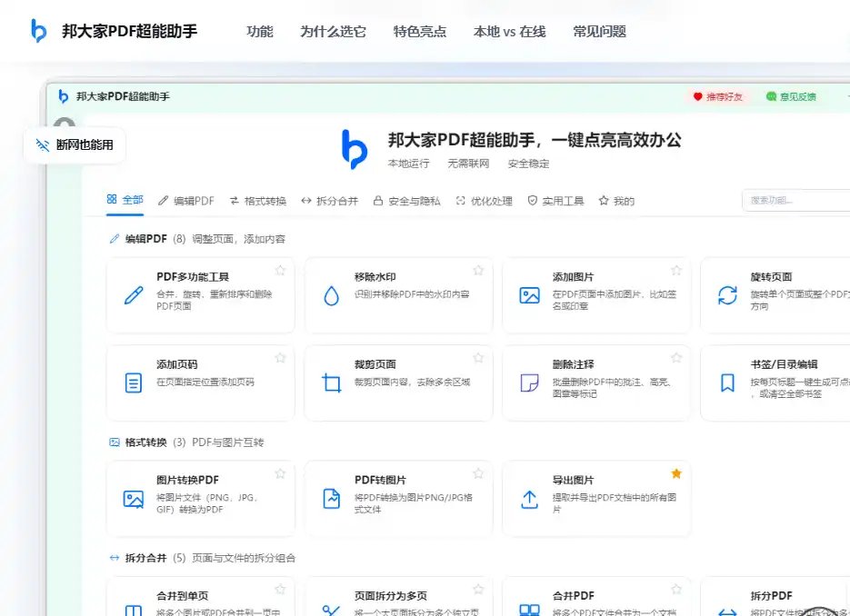This screenshot has height=616, width=850.
Task: Favorite 添加页码 with its star
Action: tap(280, 358)
